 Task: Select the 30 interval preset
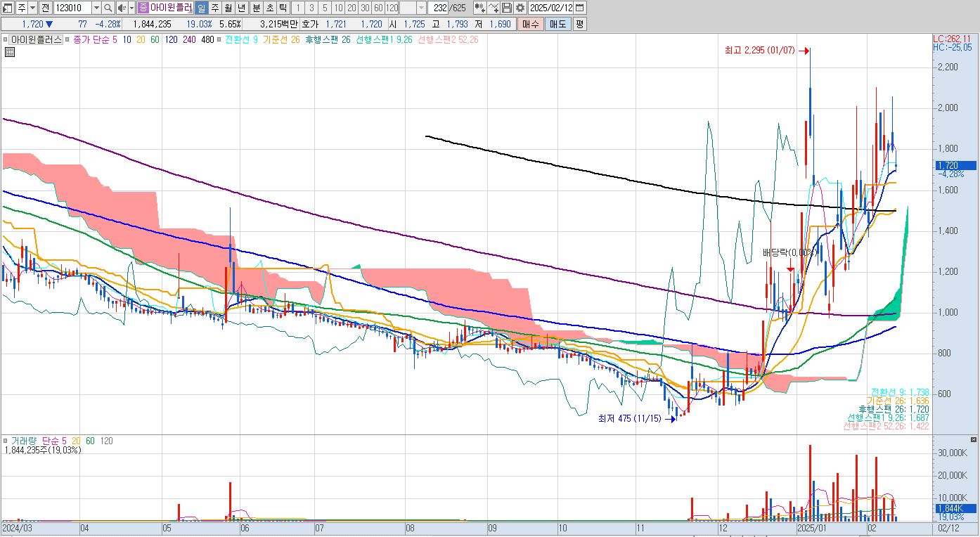click(365, 8)
